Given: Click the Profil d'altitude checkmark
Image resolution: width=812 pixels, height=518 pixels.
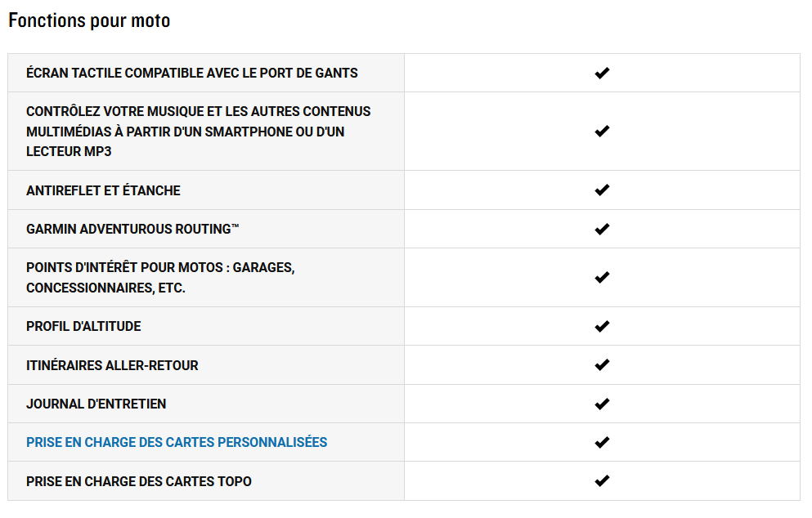Looking at the screenshot, I should (x=602, y=326).
